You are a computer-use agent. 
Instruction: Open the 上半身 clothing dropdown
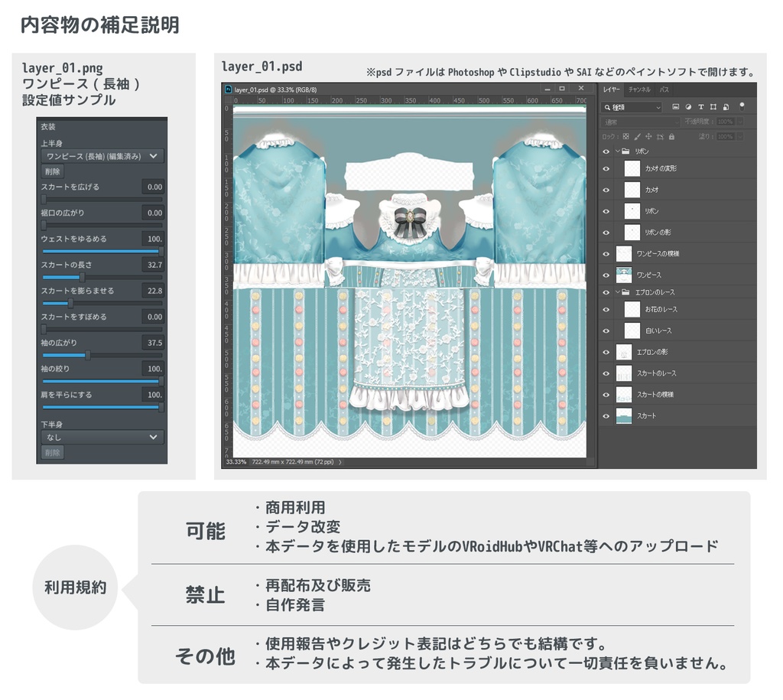tap(102, 157)
